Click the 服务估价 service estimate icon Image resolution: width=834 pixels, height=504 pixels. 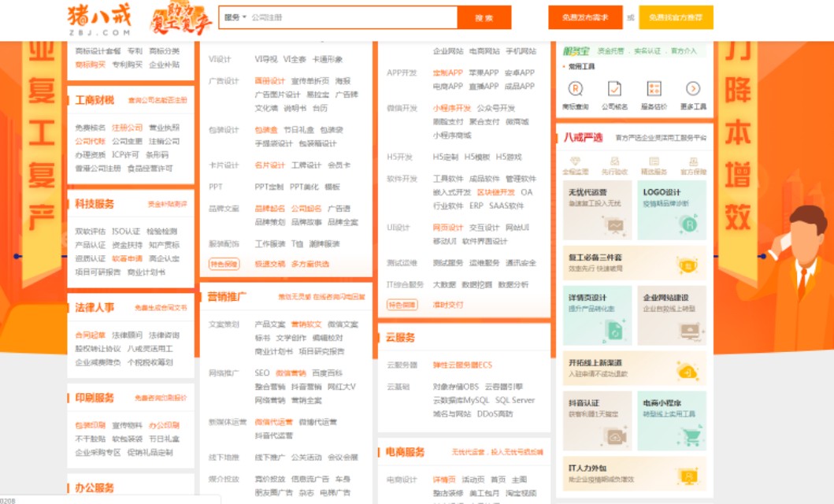[654, 89]
